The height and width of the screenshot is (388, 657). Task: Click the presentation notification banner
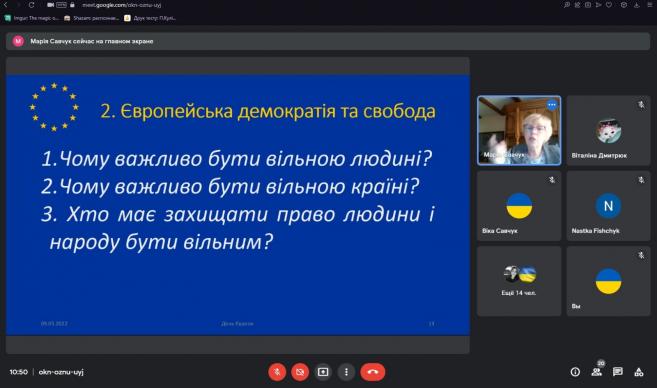click(x=328, y=41)
